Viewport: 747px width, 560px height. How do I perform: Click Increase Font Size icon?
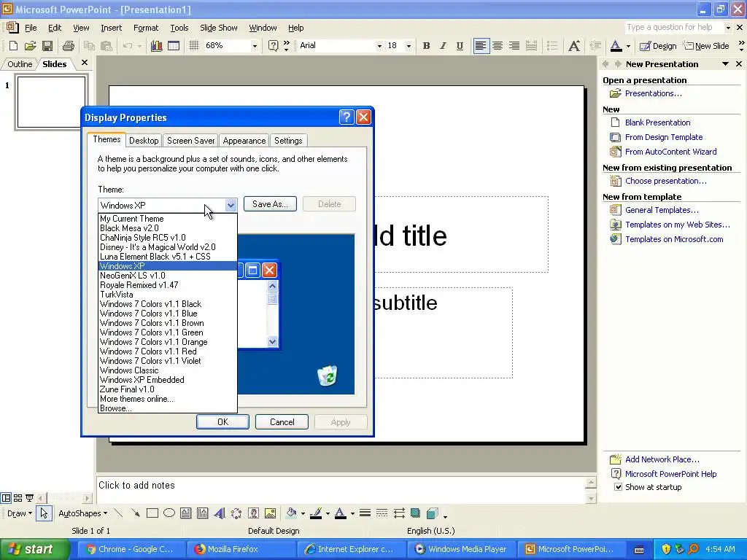pos(575,46)
